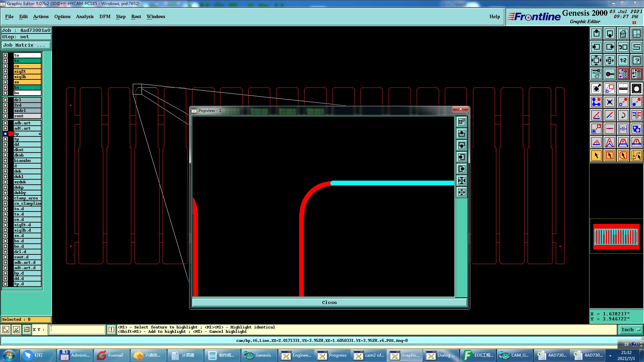The image size is (644, 362).
Task: Open the Analysis menu
Action: tap(85, 16)
